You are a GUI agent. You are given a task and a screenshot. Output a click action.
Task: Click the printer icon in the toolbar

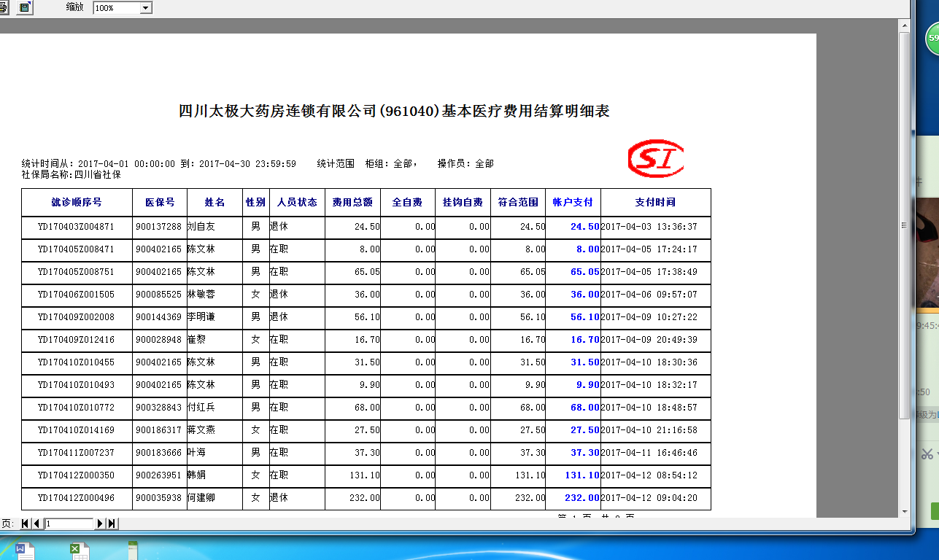pos(4,7)
